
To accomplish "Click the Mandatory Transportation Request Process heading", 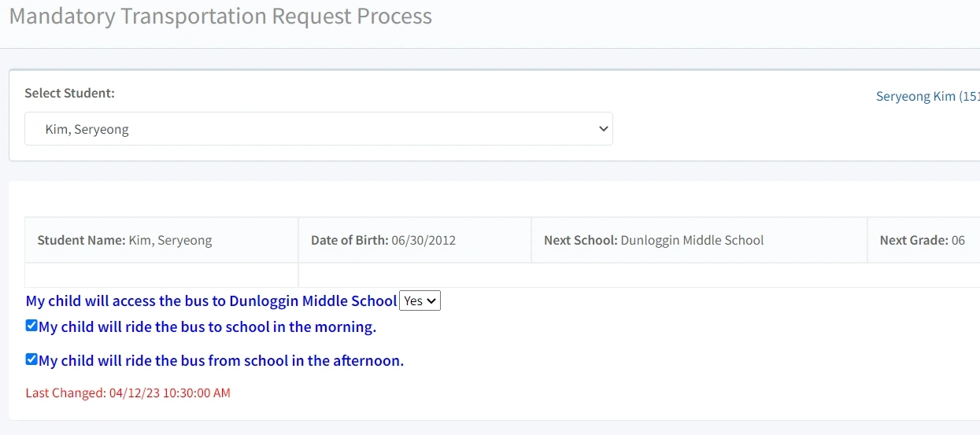I will [220, 16].
